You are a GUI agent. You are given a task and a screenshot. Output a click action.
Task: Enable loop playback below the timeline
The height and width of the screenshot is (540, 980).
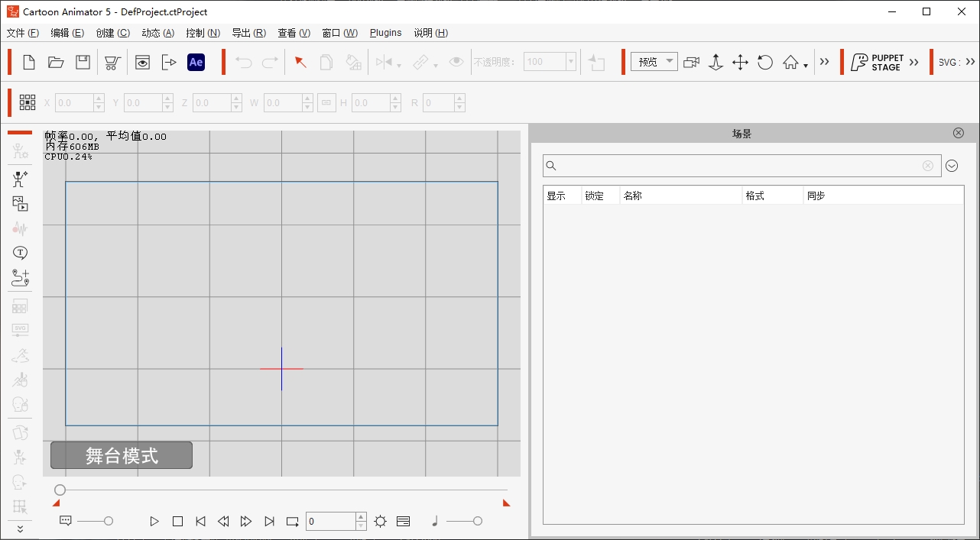[x=292, y=521]
